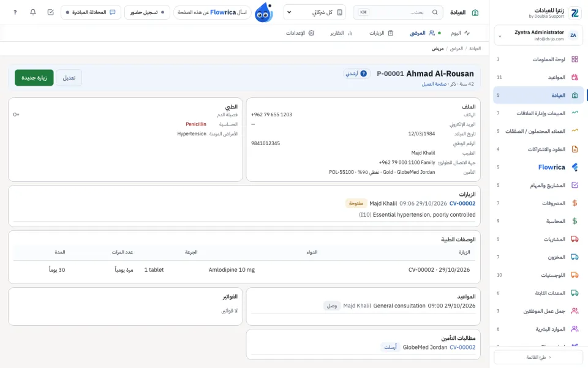Image resolution: width=588 pixels, height=368 pixels.
Task: Click the Penicillin allergy text
Action: point(196,124)
